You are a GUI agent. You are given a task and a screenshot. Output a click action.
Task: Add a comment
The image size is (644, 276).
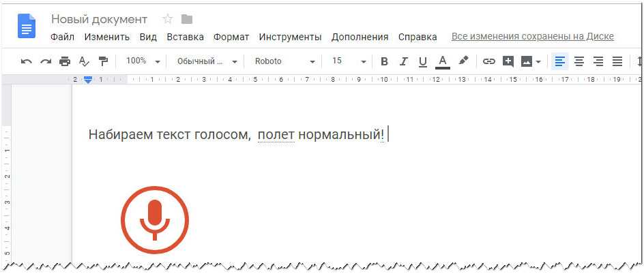(508, 61)
